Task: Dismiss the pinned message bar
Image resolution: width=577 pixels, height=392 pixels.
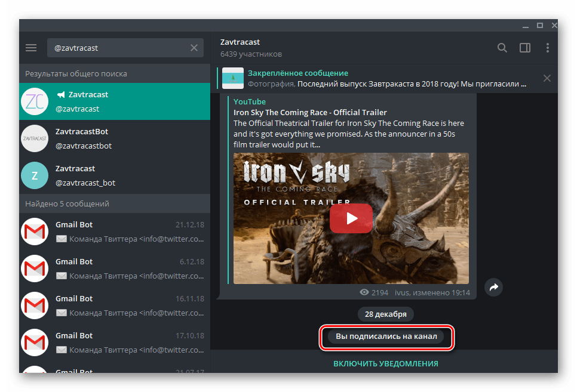Action: click(547, 78)
